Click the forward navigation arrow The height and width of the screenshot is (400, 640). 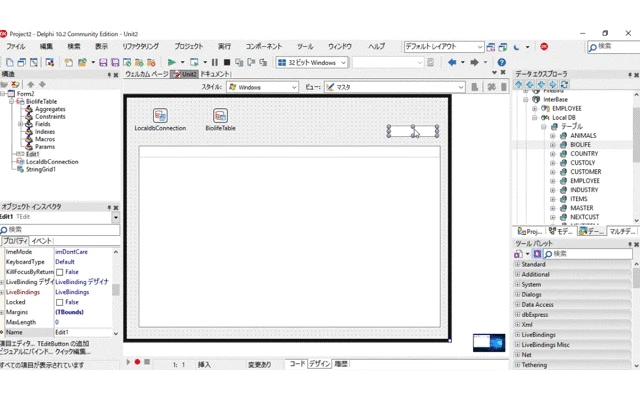coord(474,62)
